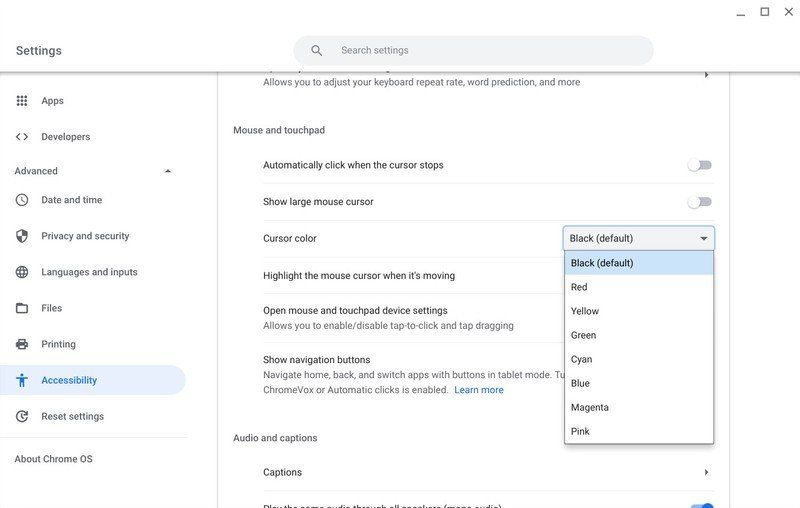The width and height of the screenshot is (800, 508).
Task: Collapse the Advanced section arrow
Action: tap(168, 171)
